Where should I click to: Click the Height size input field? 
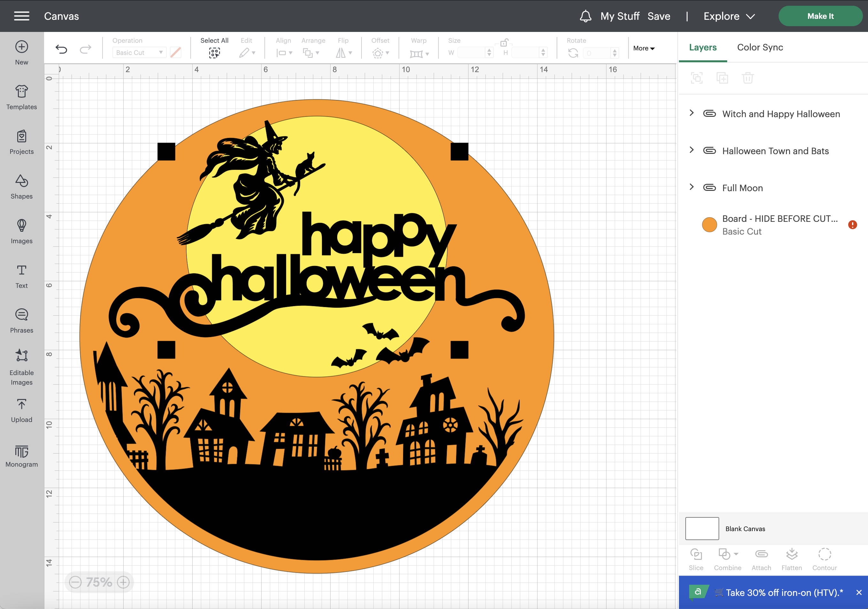[525, 53]
